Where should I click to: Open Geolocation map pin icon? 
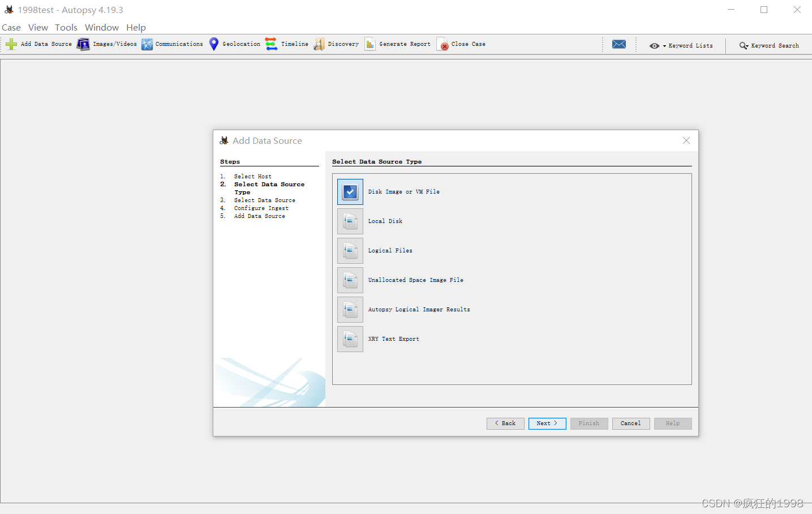click(214, 44)
